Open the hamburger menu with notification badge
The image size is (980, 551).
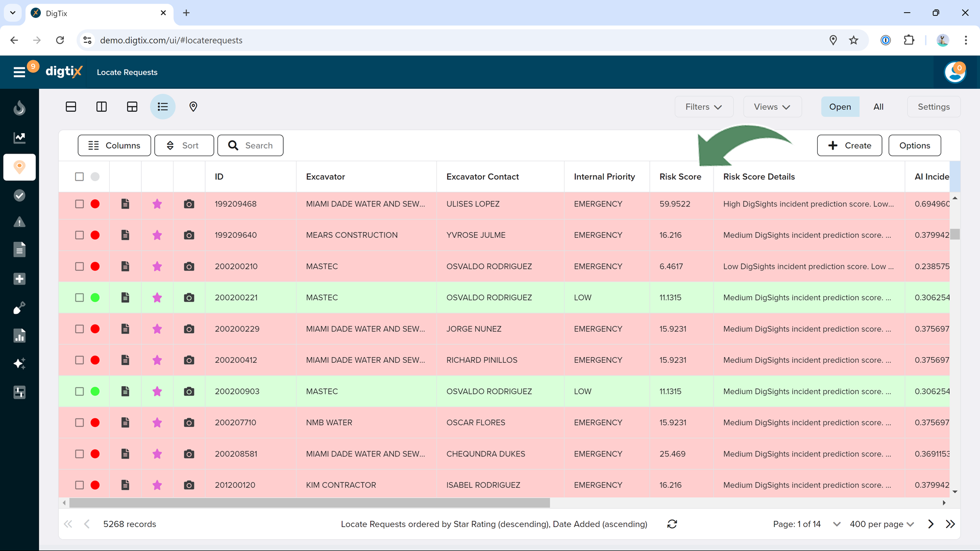coord(19,72)
